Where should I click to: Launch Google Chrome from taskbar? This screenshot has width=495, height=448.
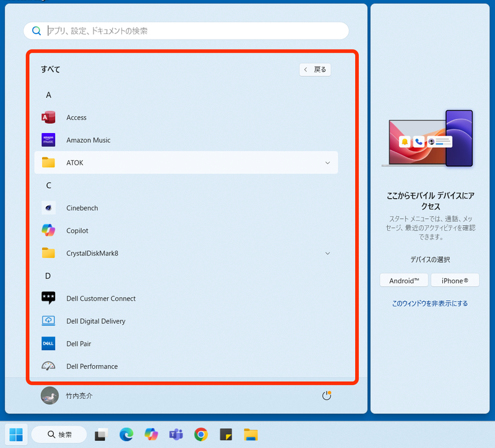coord(201,435)
